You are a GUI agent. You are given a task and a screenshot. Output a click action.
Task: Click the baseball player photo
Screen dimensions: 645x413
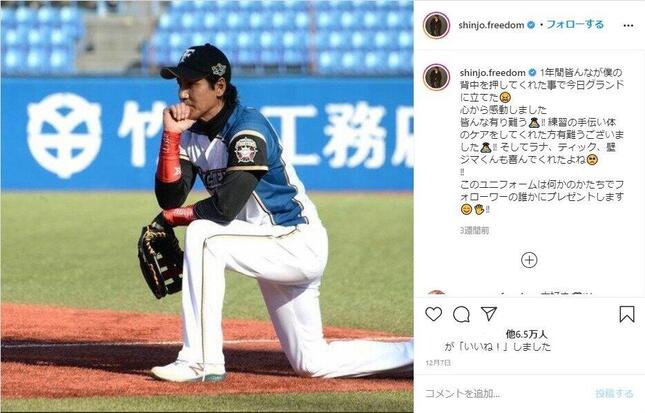[x=207, y=206]
